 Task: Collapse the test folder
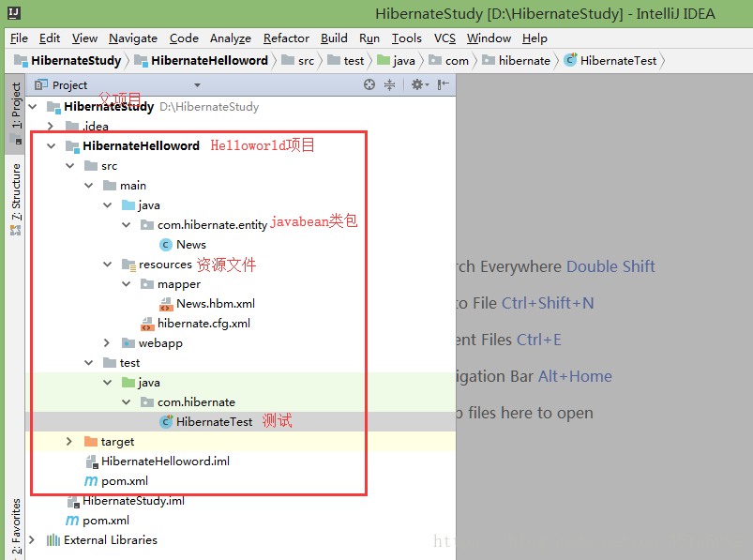(89, 363)
